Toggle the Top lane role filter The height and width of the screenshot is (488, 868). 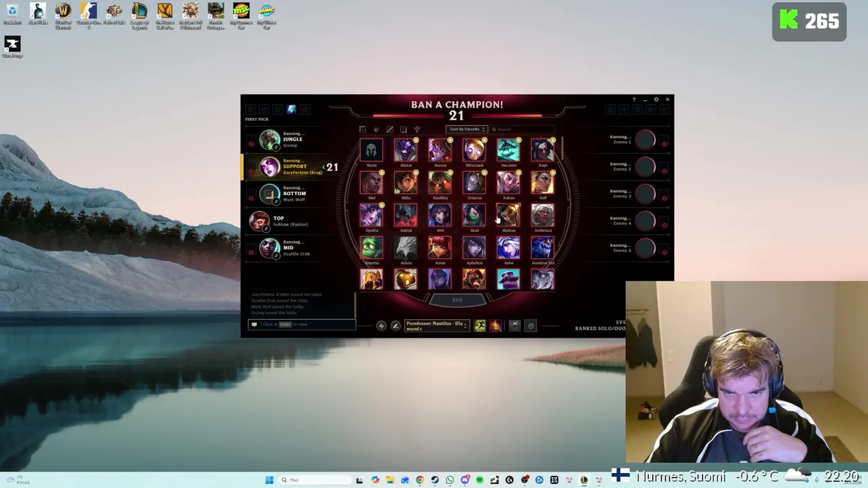click(363, 129)
